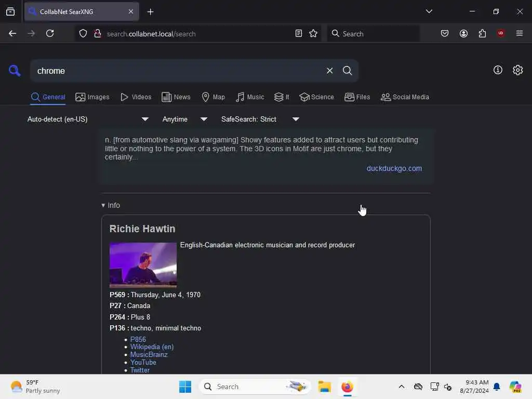532x399 pixels.
Task: Open File Explorer from taskbar
Action: (x=324, y=387)
